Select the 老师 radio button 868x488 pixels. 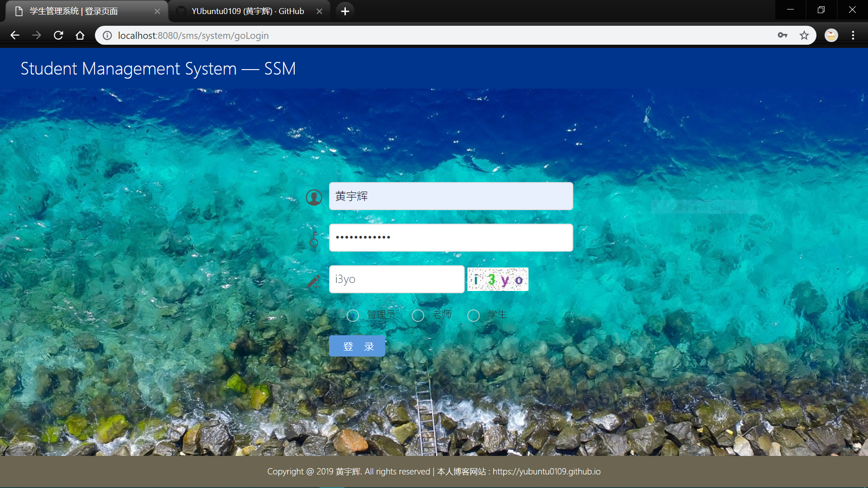[418, 315]
